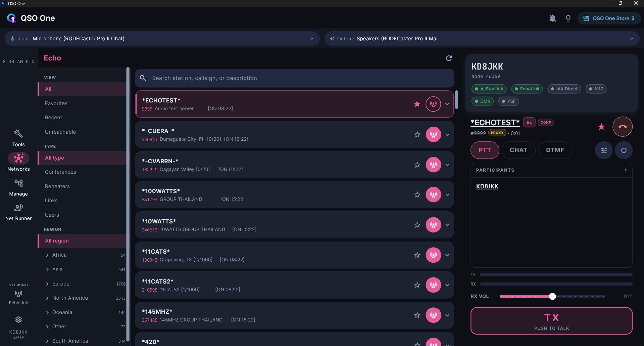The height and width of the screenshot is (346, 644).
Task: Open the microphone Input dropdown
Action: pos(162,39)
